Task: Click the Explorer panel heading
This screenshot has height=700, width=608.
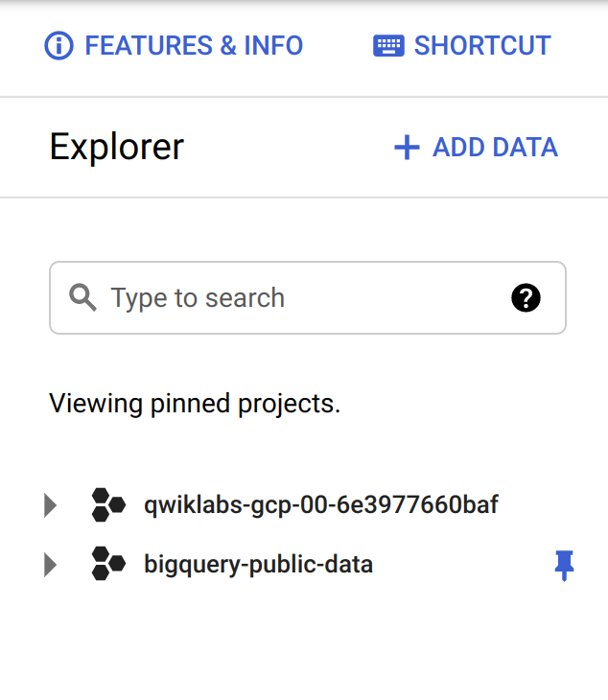Action: coord(116,147)
